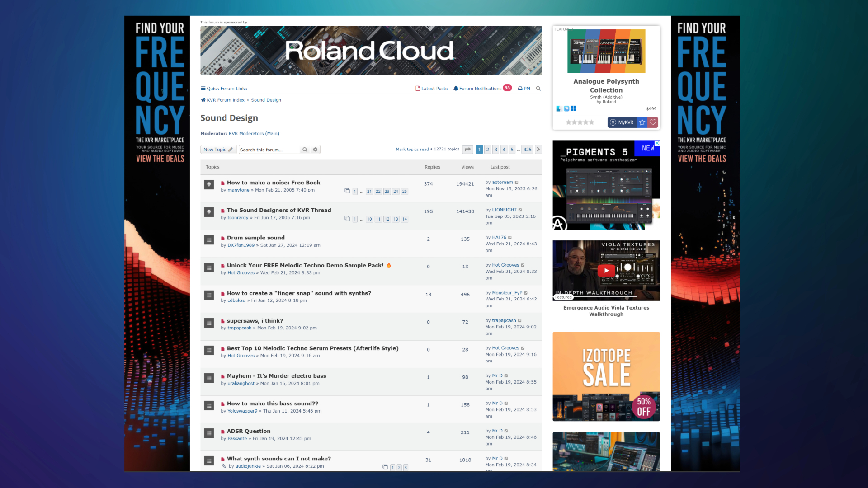Jump to unread in How to make a noise
Image resolution: width=868 pixels, height=488 pixels.
click(x=223, y=183)
